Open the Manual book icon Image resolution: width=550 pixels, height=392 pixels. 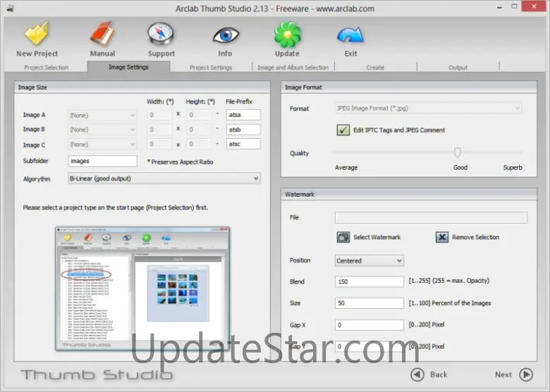[102, 34]
